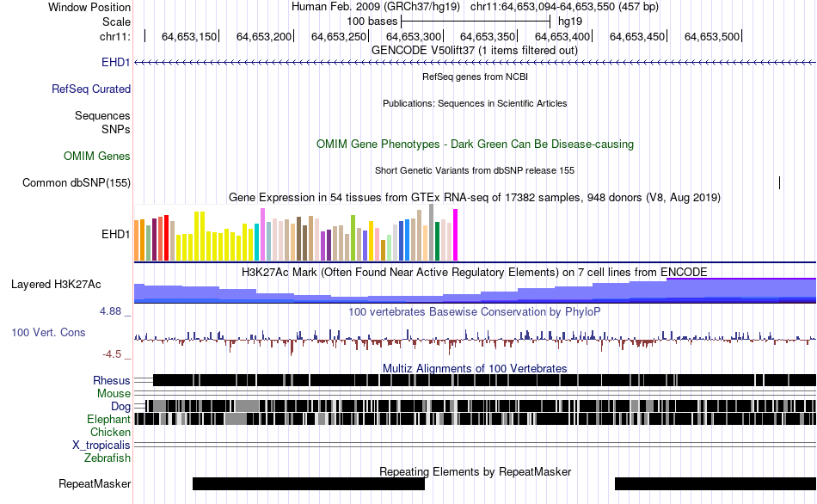The image size is (817, 504).
Task: Select the Zebrafish alignment label
Action: coord(107,458)
